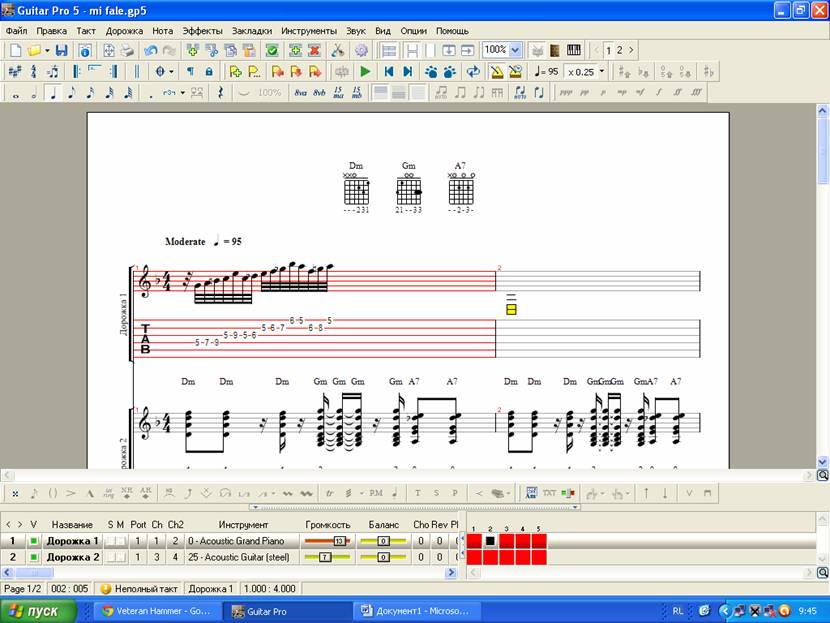This screenshot has height=623, width=830.
Task: Expand the playback speed x0.25 dropdown
Action: [x=602, y=71]
